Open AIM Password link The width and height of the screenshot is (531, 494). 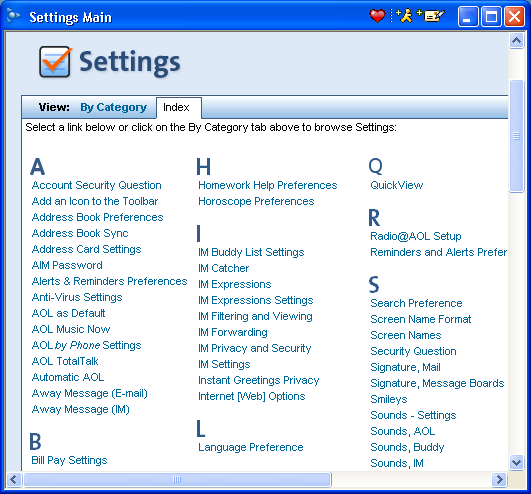click(x=67, y=265)
